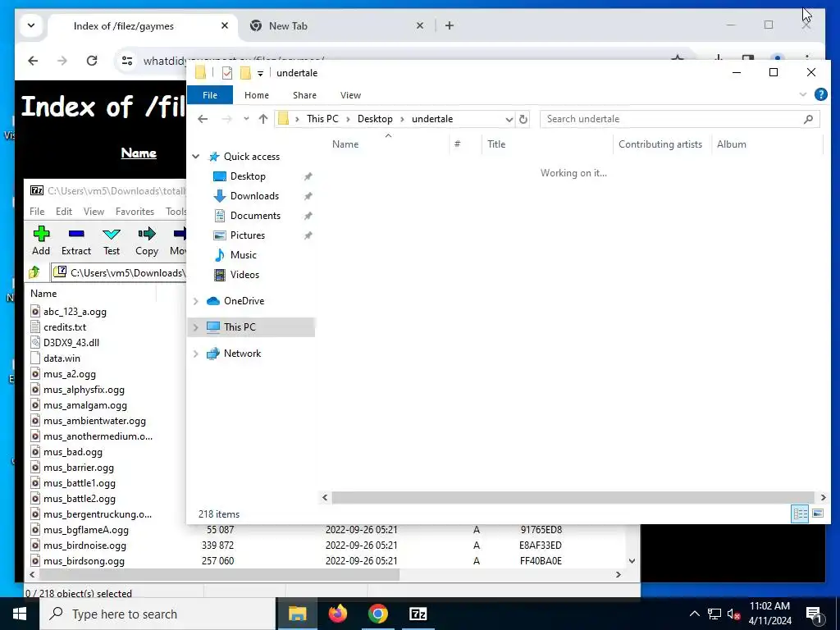Click Explorer horizontal scrollbar

(x=573, y=498)
